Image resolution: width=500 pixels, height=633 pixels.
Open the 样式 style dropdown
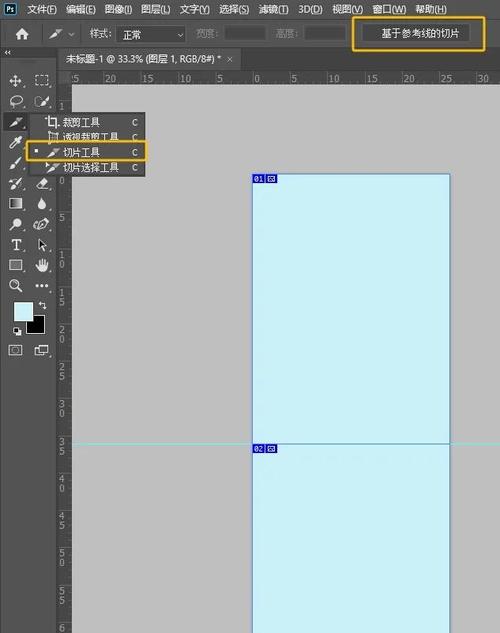[151, 35]
